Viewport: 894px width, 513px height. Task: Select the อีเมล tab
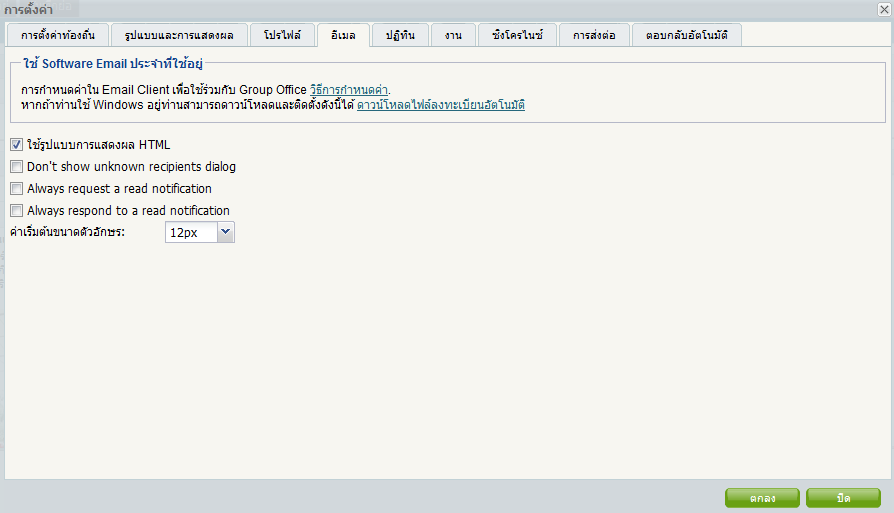pos(343,35)
